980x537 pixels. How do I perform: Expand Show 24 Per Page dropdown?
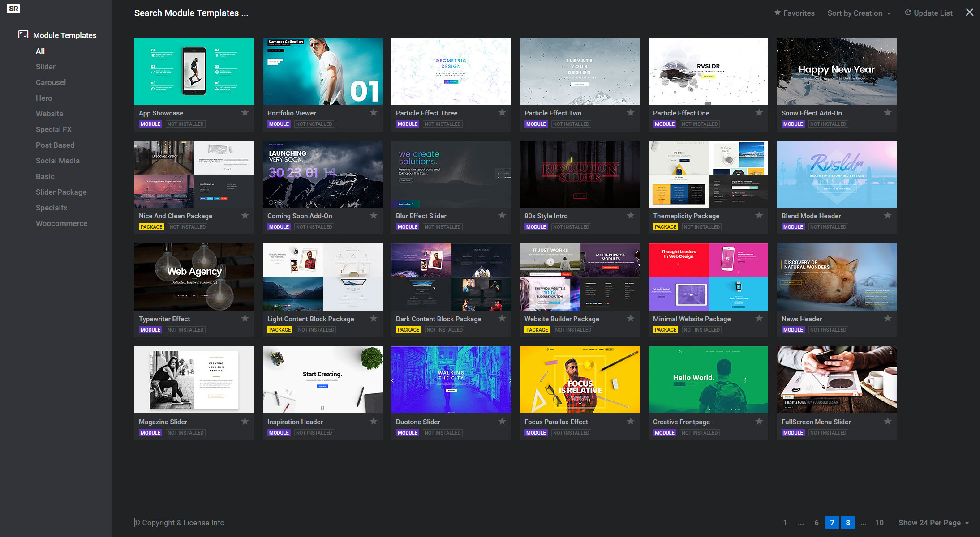click(933, 523)
